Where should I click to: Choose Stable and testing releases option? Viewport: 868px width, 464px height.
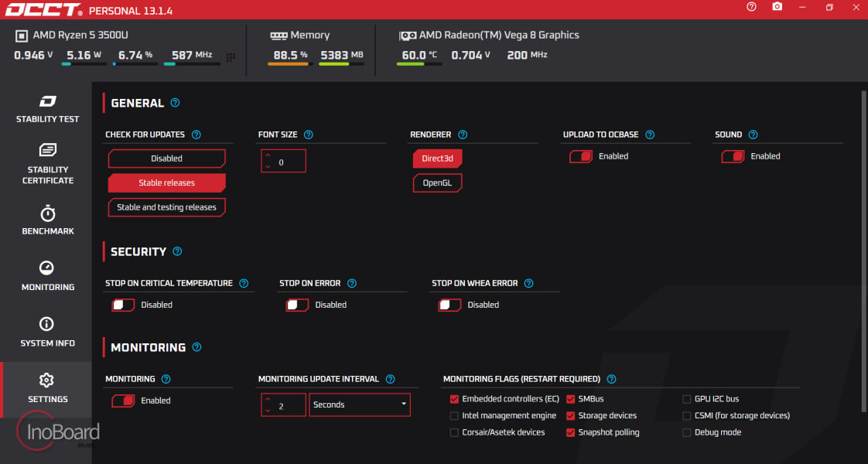(166, 207)
